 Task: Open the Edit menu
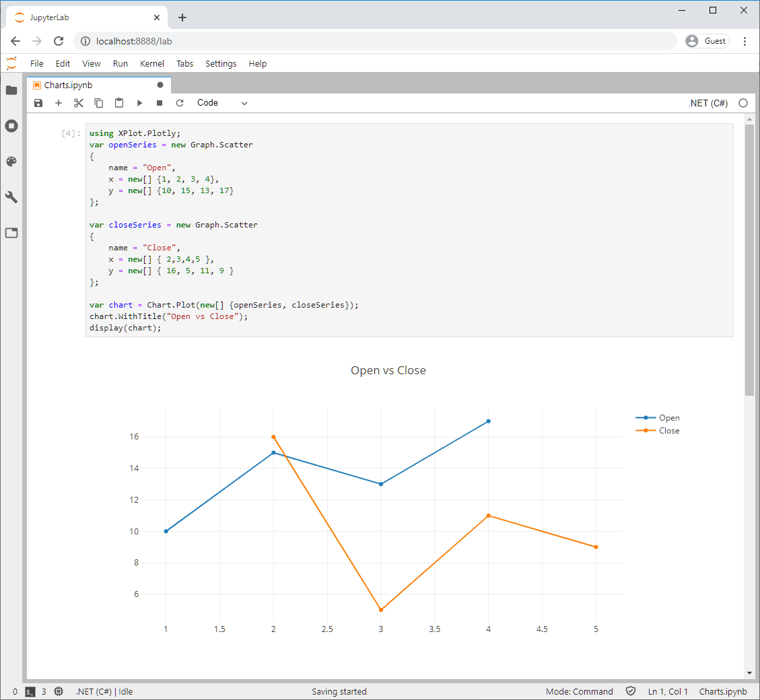tap(63, 63)
